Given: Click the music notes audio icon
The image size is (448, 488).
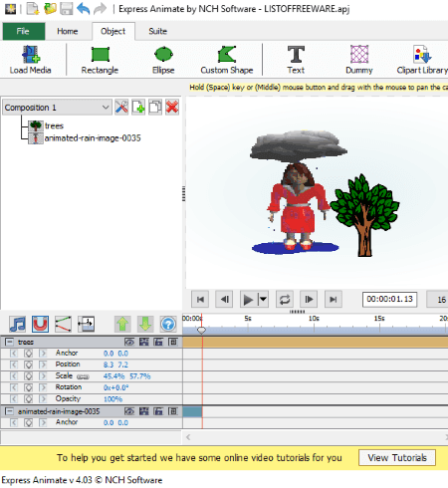Looking at the screenshot, I should click(x=18, y=324).
